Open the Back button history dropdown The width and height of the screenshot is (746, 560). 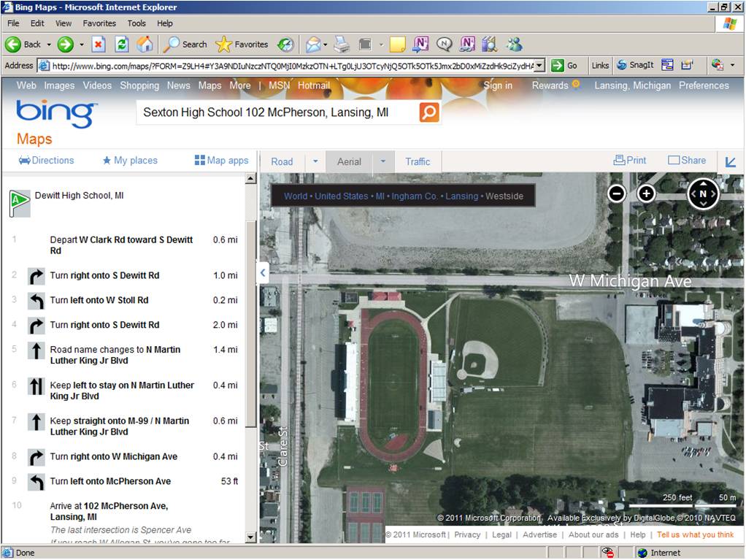[x=48, y=45]
